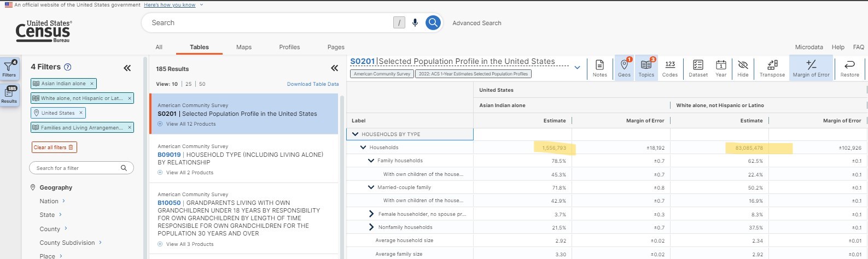Collapse the results list with double chevron

[335, 68]
